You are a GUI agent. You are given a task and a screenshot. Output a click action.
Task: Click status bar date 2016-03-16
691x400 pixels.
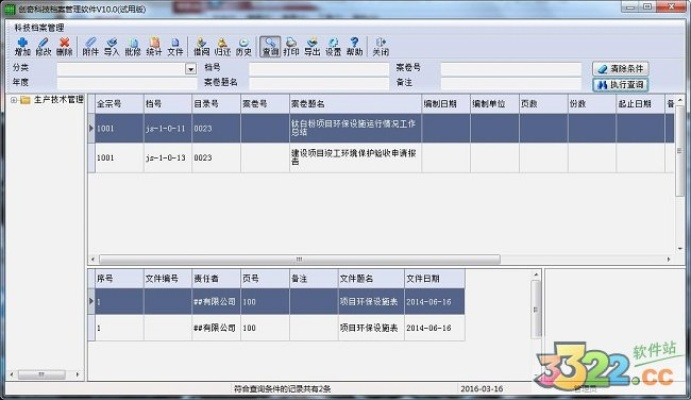click(x=482, y=389)
